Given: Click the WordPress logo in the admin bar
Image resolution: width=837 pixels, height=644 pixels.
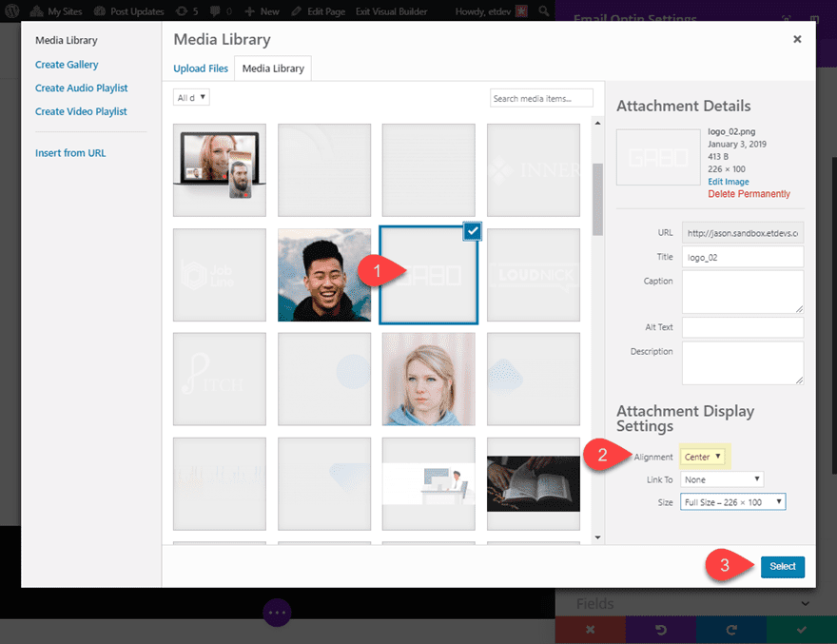Looking at the screenshot, I should point(11,11).
